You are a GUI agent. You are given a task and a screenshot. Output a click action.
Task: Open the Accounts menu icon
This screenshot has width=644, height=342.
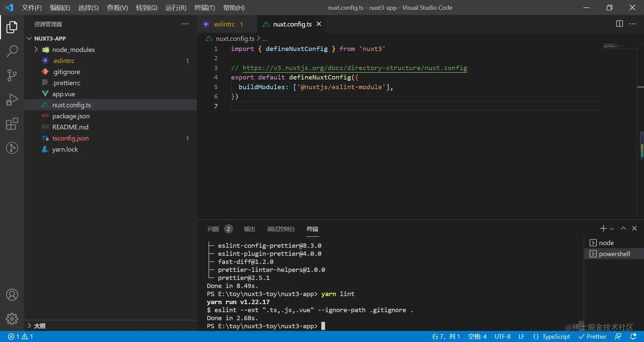12,294
